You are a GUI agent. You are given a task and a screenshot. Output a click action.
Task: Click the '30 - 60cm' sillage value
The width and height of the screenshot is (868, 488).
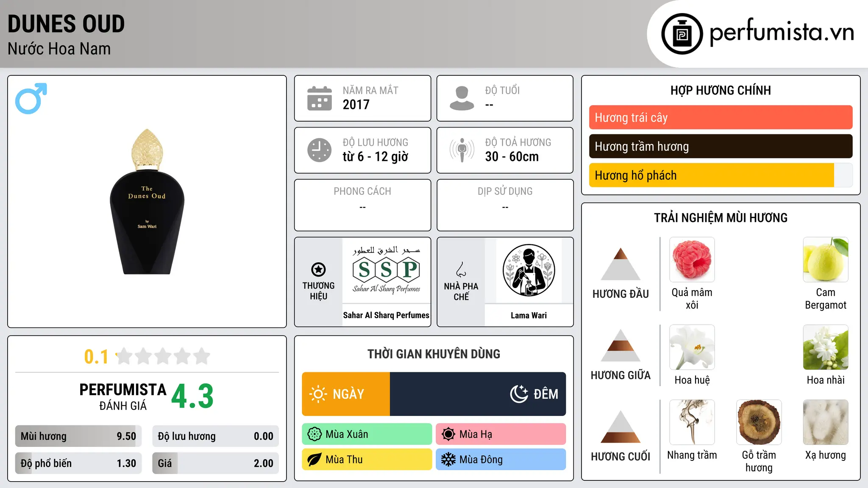[512, 157]
